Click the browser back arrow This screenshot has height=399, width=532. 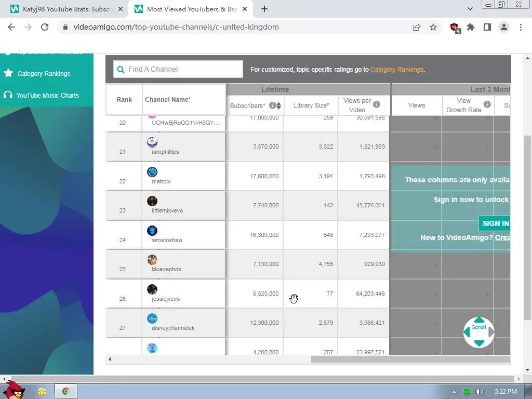pyautogui.click(x=11, y=27)
